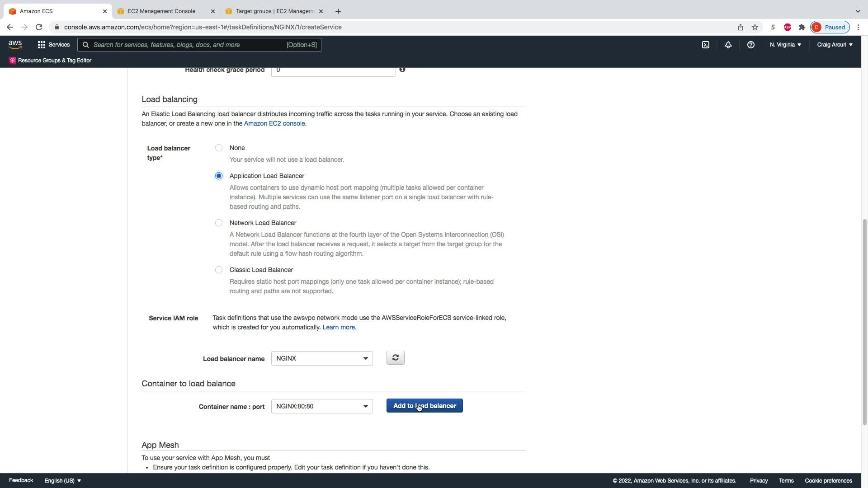This screenshot has height=488, width=868.
Task: Open the Container name : port dropdown
Action: [321, 406]
